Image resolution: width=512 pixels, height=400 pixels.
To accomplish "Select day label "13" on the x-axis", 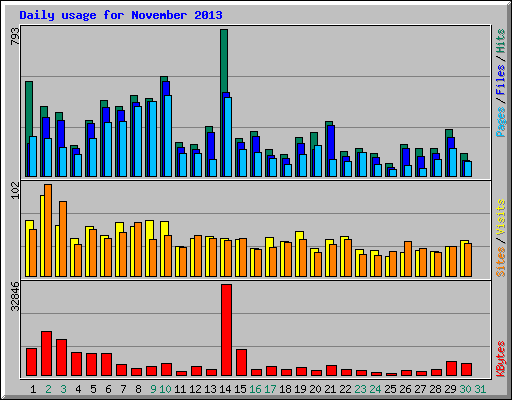I will tap(210, 389).
